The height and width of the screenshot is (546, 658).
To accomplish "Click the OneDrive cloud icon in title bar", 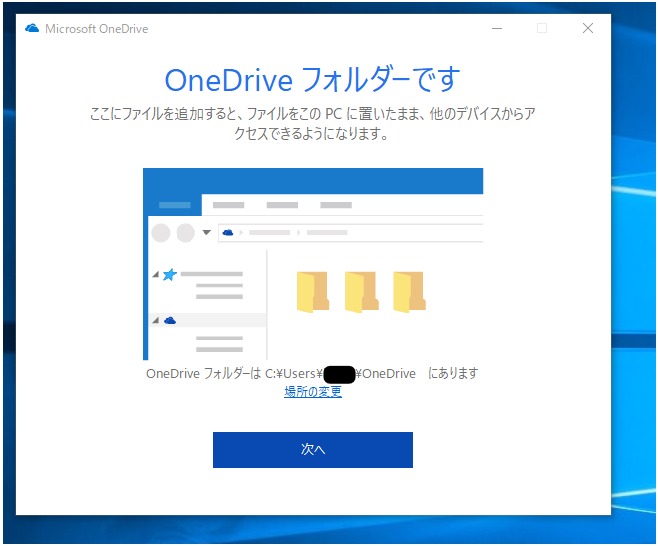I will click(x=32, y=29).
